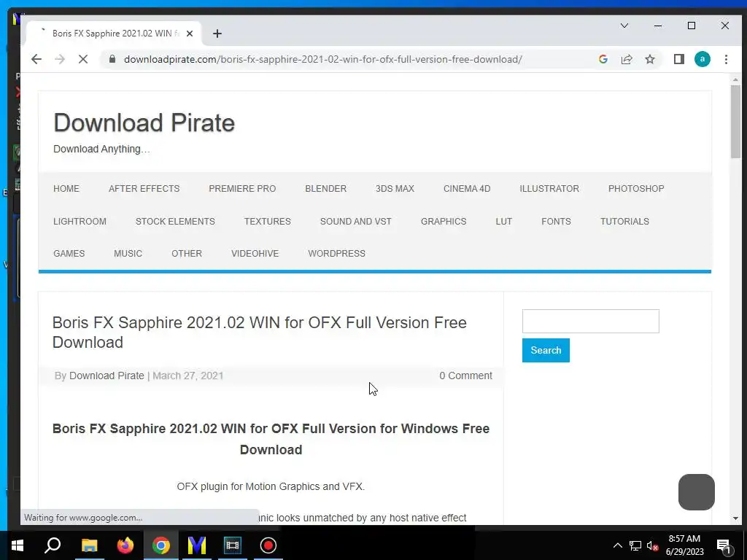747x560 pixels.
Task: Open AFTER EFFECTS category
Action: 144,189
